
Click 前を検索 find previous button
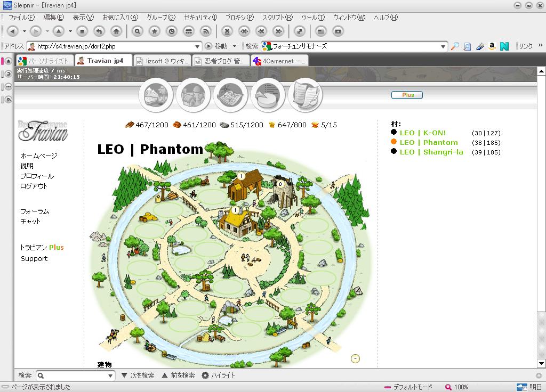179,375
